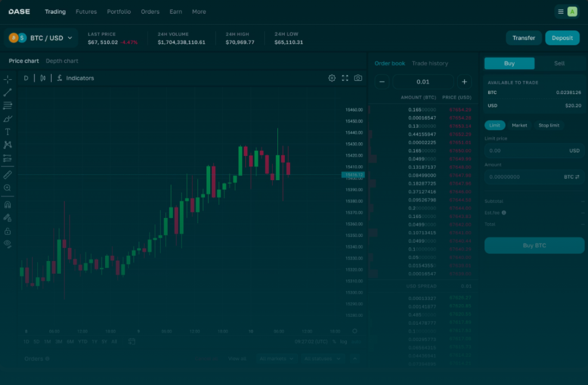Click the Deposit button
The width and height of the screenshot is (588, 385).
click(x=562, y=38)
